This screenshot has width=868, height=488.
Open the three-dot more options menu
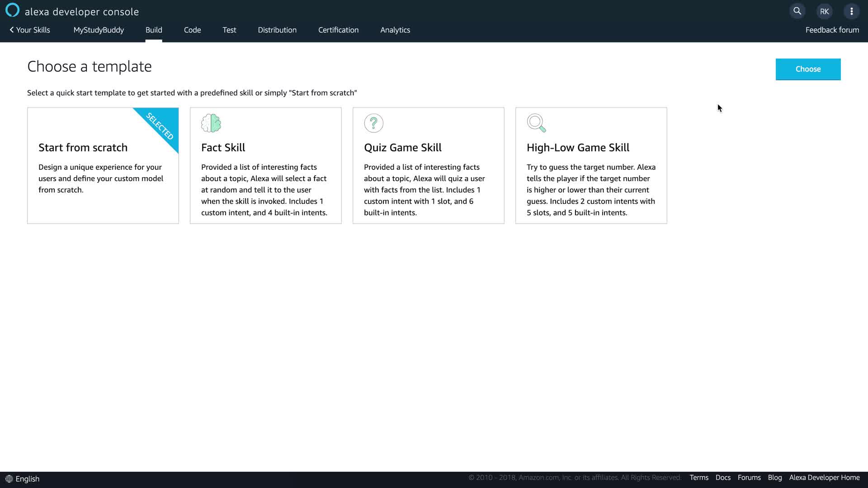pos(852,11)
